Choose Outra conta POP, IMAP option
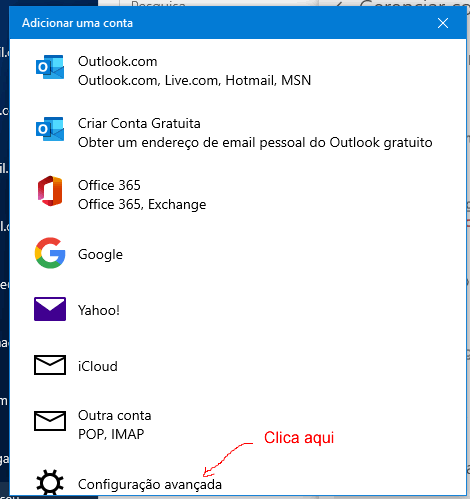Image resolution: width=470 pixels, height=499 pixels. (238, 425)
